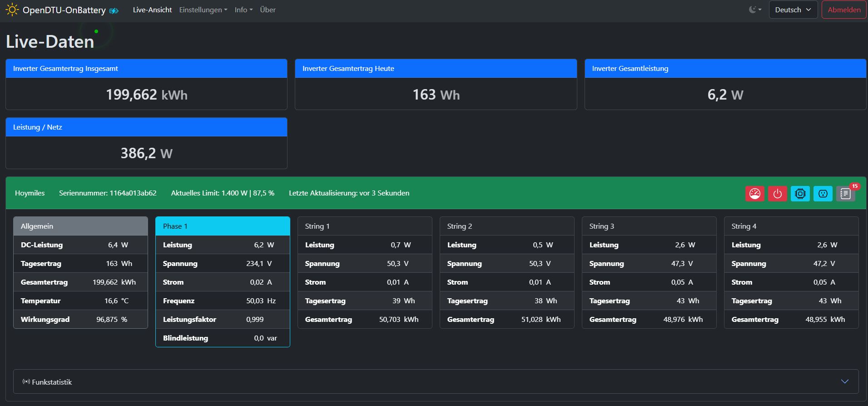Click the Hoymiles inverter name in green header

pos(30,193)
